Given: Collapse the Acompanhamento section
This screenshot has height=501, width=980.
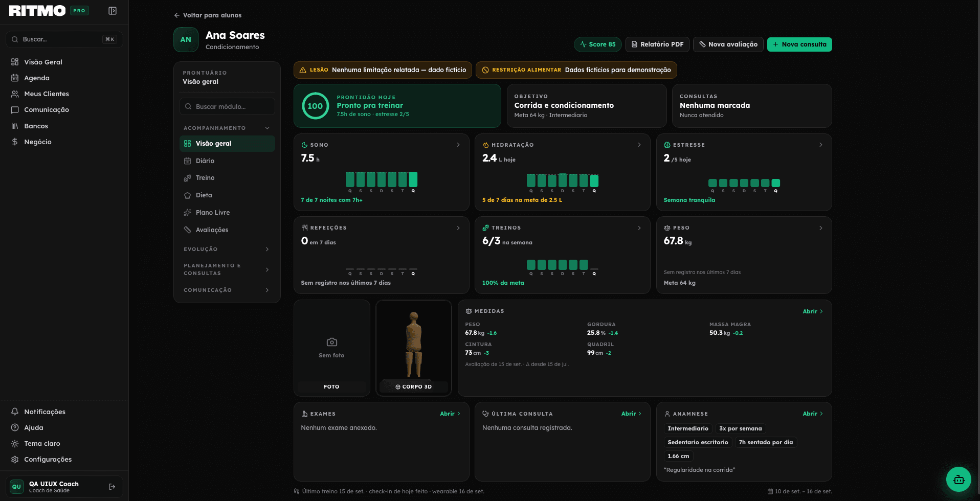Looking at the screenshot, I should click(267, 128).
